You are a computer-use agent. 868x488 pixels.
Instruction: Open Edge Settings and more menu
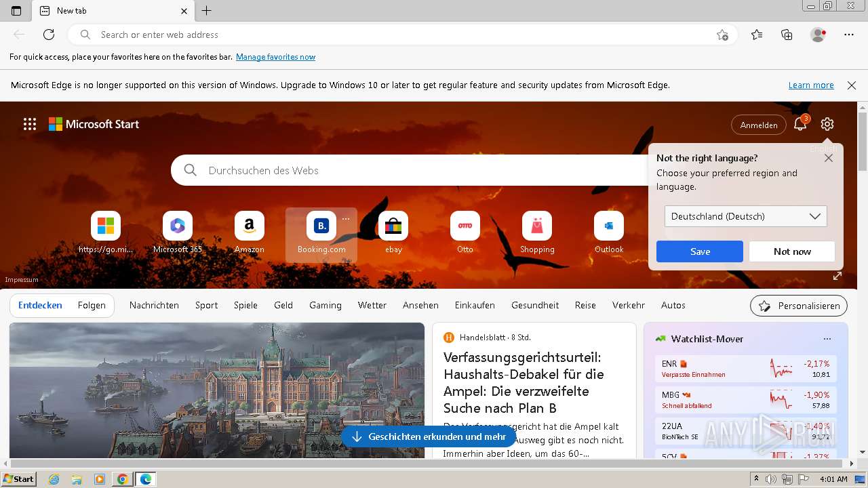pos(849,35)
